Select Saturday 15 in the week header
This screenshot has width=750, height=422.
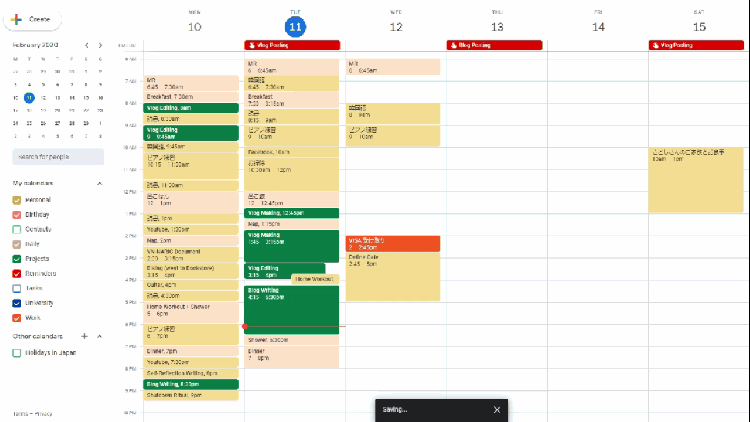[x=698, y=27]
